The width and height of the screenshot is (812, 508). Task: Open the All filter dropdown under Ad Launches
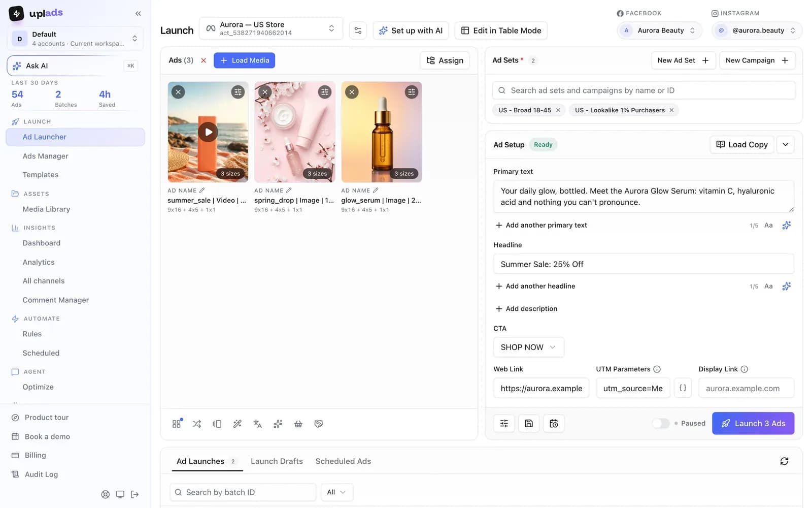tap(336, 492)
